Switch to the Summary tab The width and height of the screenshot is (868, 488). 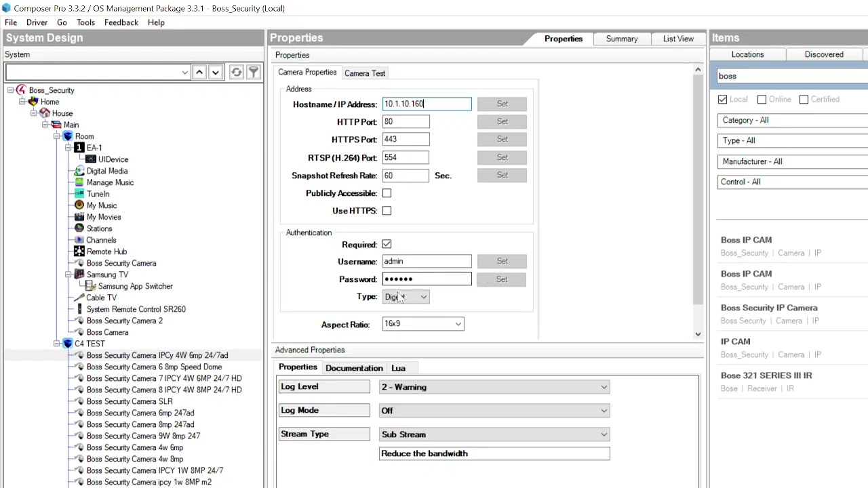[622, 39]
